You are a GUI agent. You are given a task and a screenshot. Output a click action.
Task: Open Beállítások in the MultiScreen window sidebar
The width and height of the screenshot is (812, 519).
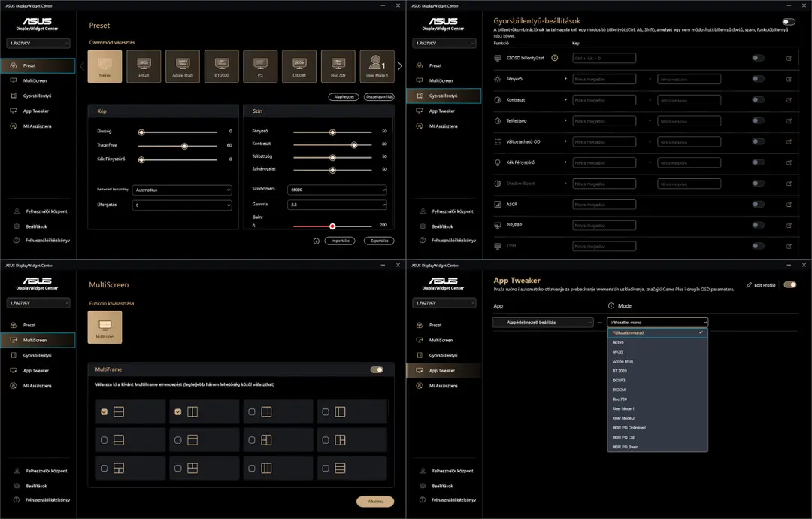36,486
